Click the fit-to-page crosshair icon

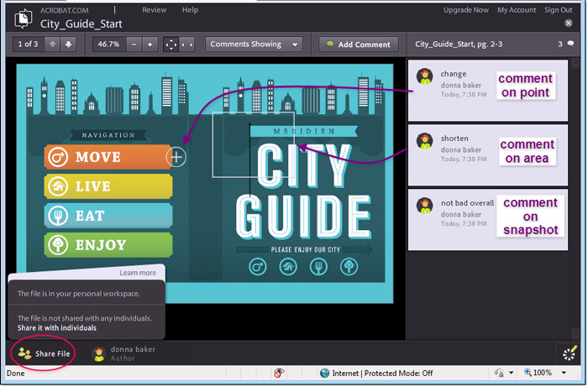pyautogui.click(x=171, y=44)
